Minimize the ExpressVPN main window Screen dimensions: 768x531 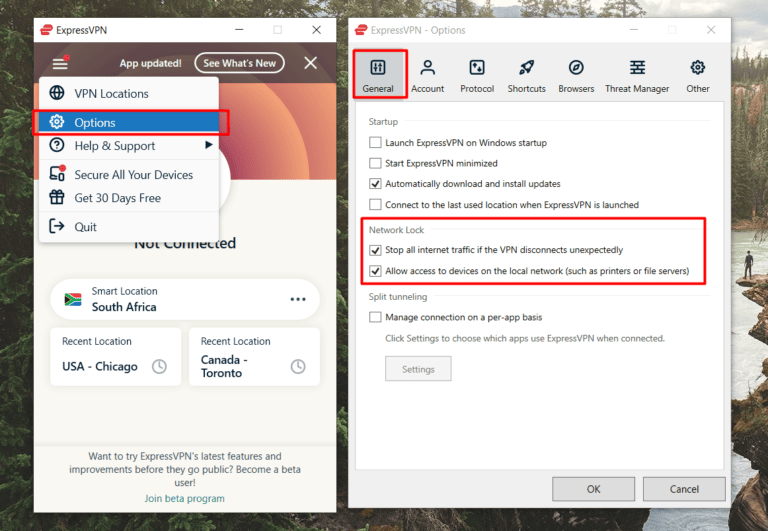(x=239, y=30)
